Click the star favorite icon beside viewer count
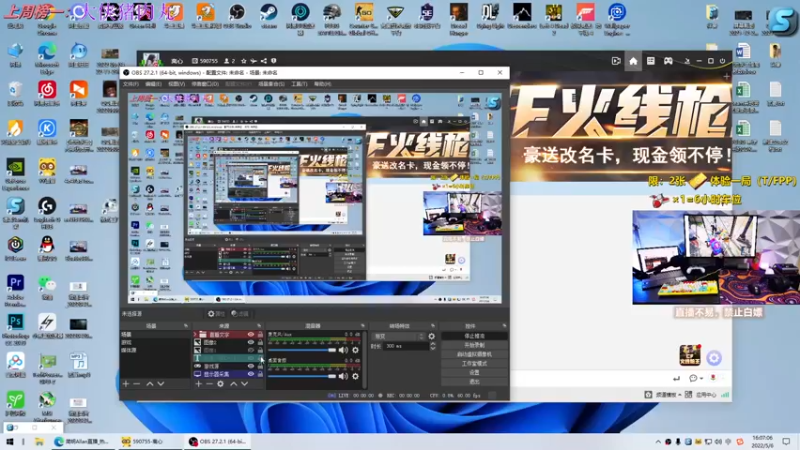 (x=244, y=61)
